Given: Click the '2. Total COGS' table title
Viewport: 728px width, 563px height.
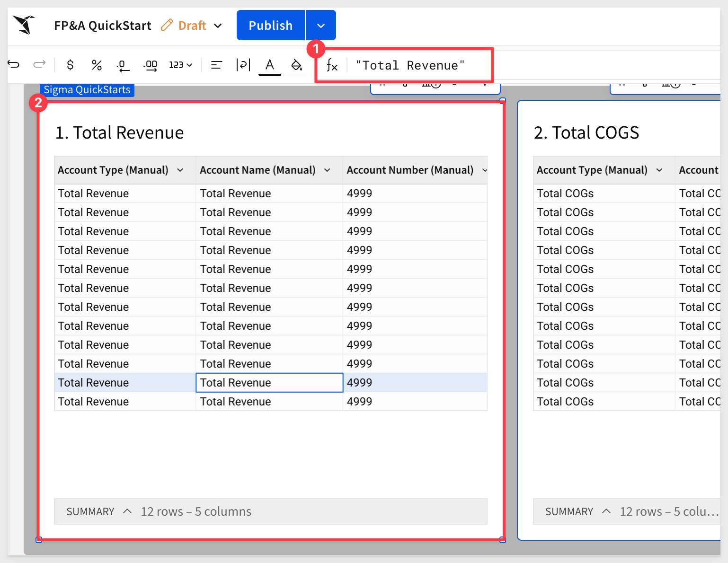Looking at the screenshot, I should coord(586,133).
